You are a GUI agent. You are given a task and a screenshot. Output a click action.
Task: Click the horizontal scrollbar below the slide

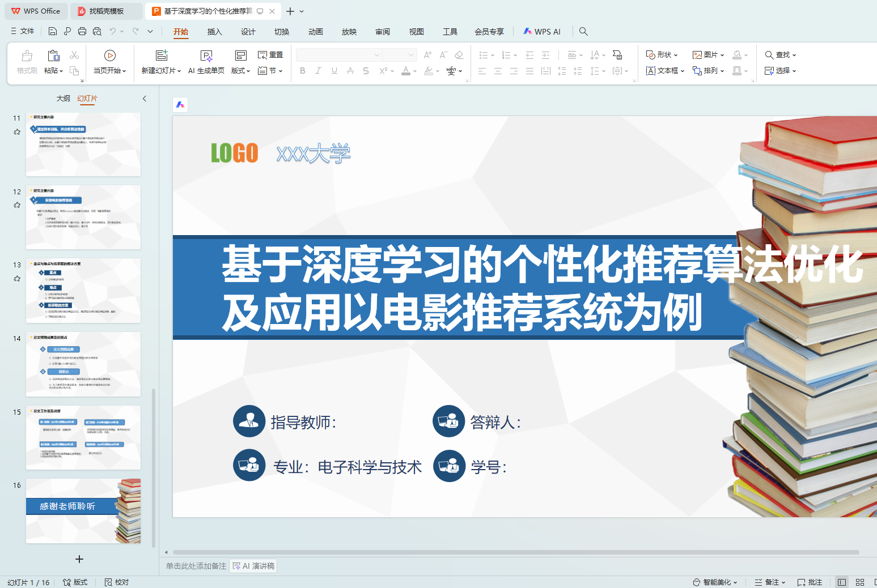coord(516,552)
